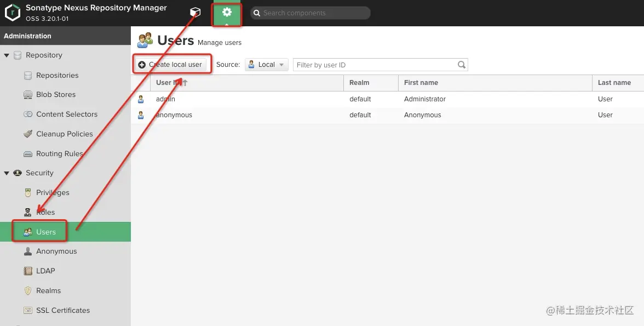This screenshot has width=644, height=326.
Task: Click the Users page header icon
Action: (x=145, y=40)
